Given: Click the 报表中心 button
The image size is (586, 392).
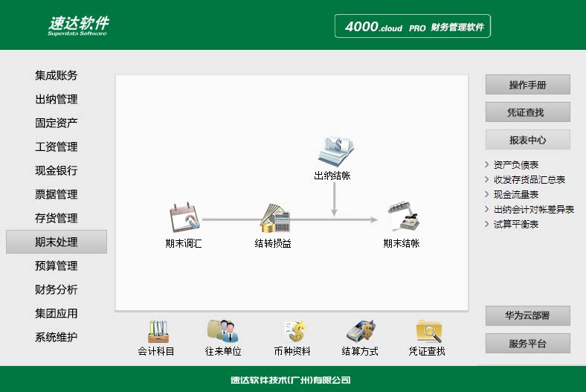Looking at the screenshot, I should 528,140.
